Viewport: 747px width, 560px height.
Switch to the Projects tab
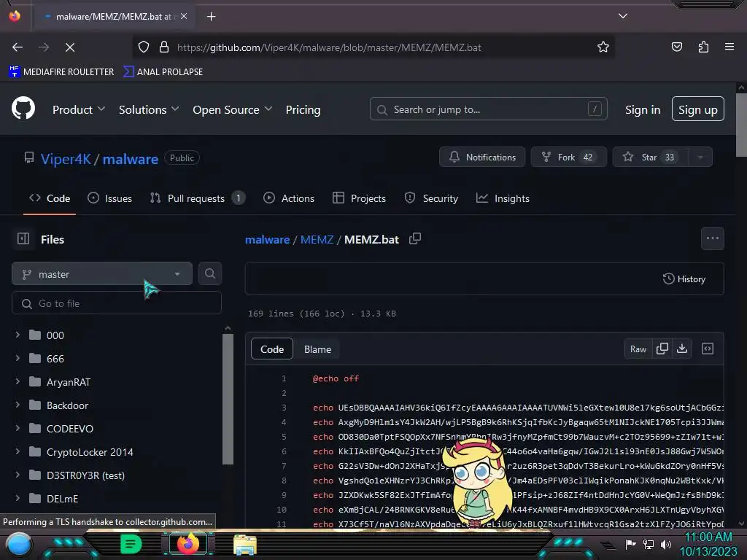(359, 198)
